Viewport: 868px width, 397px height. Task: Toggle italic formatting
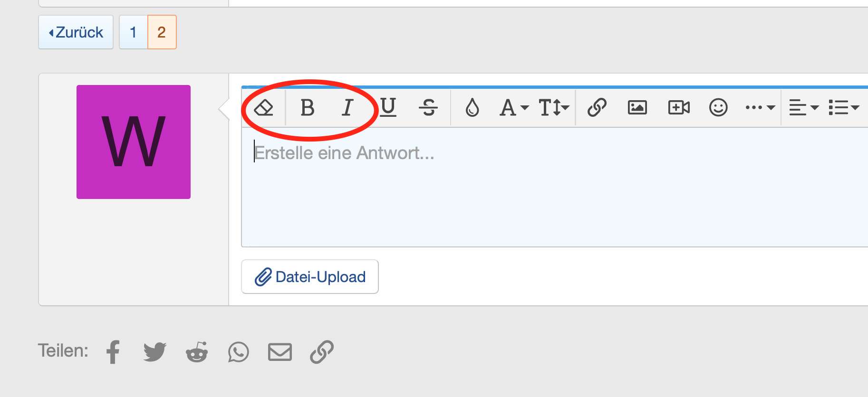coord(348,108)
